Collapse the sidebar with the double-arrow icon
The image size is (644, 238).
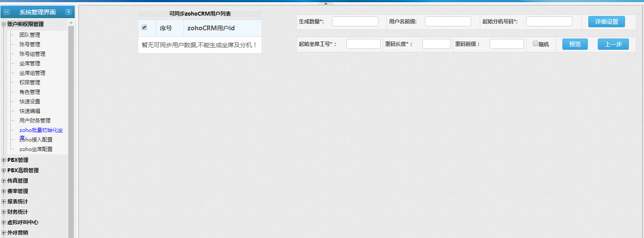[6, 12]
